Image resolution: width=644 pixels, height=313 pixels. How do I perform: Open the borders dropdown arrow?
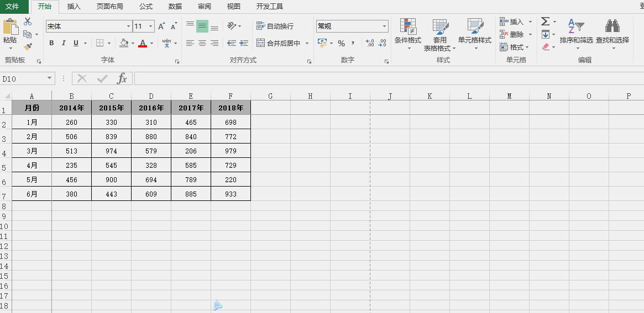(109, 43)
